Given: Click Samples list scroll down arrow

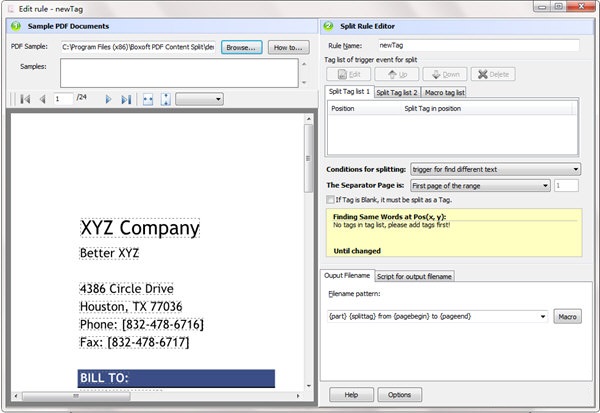Looking at the screenshot, I should coord(304,82).
